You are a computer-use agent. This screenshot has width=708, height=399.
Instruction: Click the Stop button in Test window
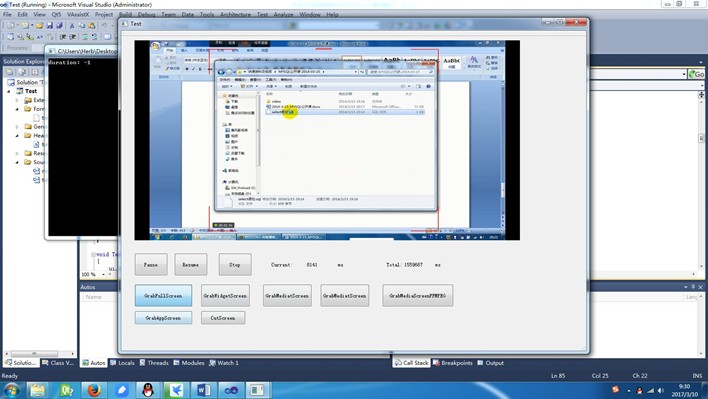click(x=235, y=264)
